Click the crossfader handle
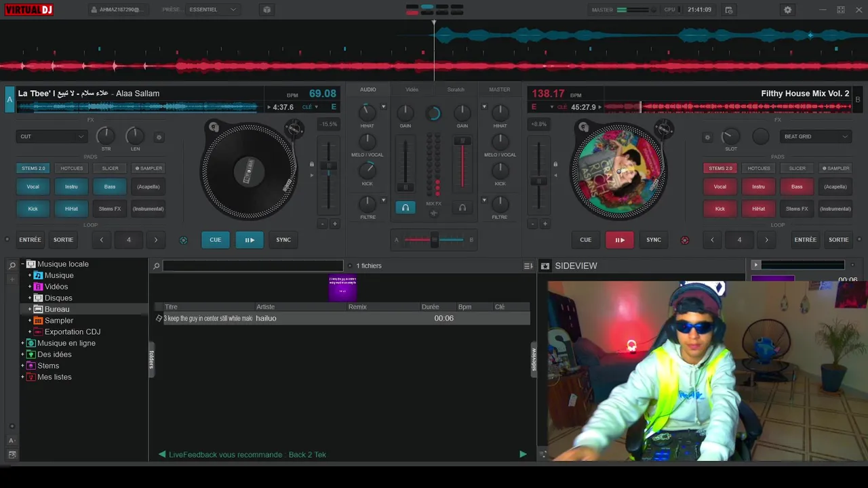This screenshot has height=488, width=868. point(434,239)
